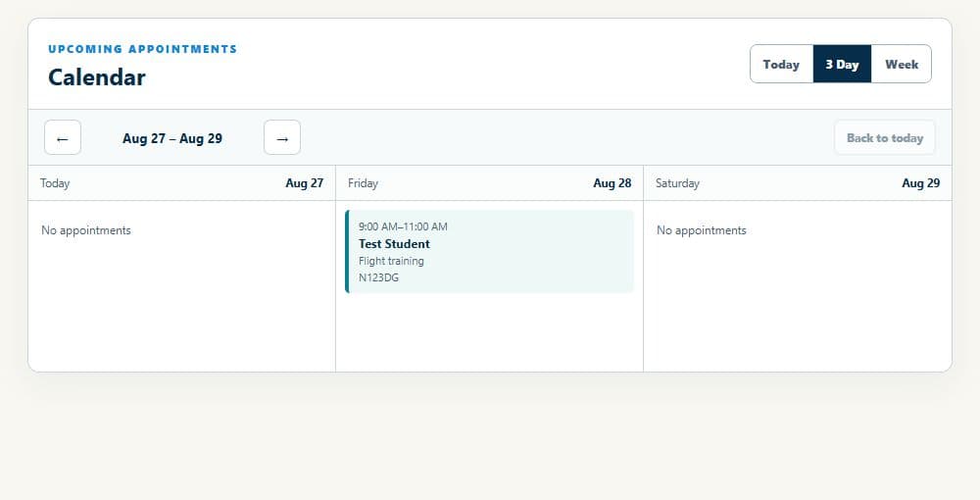Open the Test Student appointment card

click(x=489, y=251)
